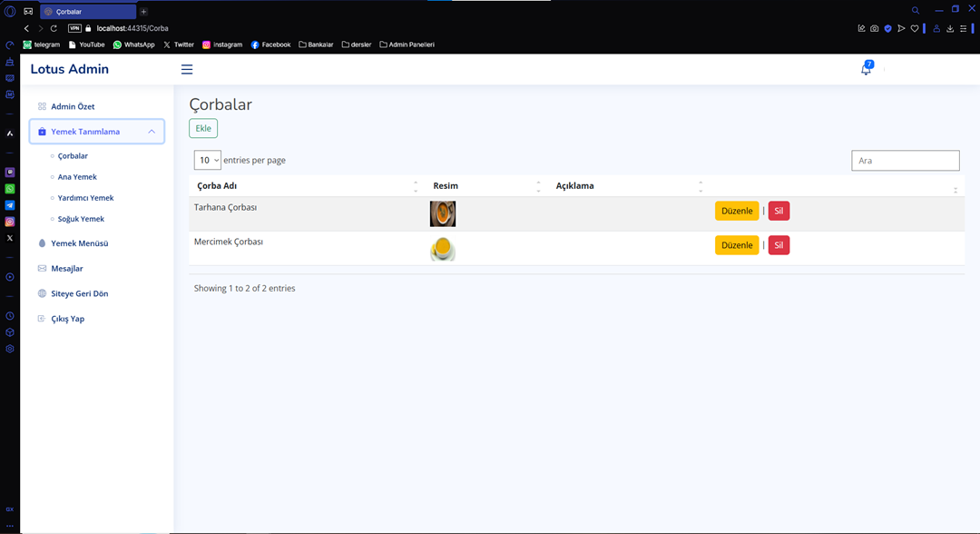Go to Mesajlar in the sidebar
Viewport: 980px width, 534px height.
point(66,269)
